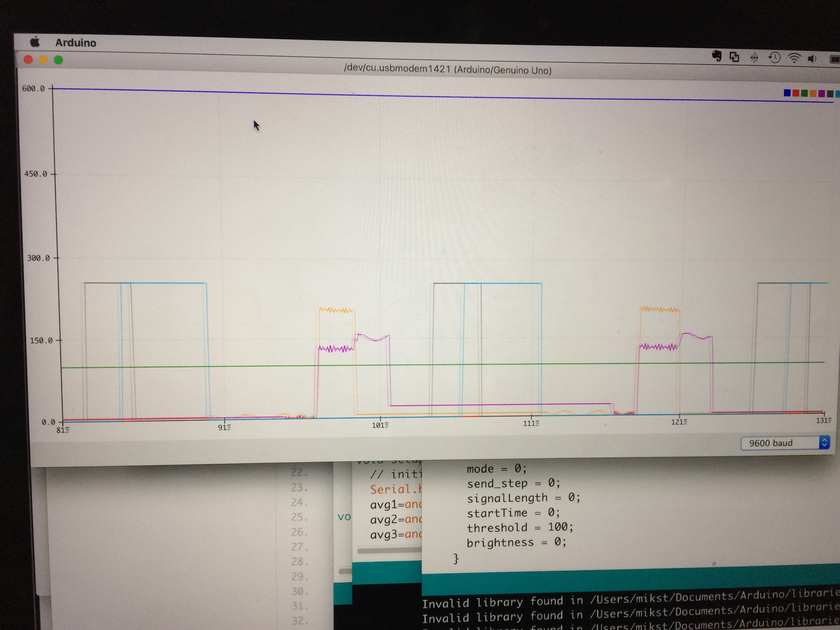The width and height of the screenshot is (840, 630).
Task: Click line number 30 in the gutter
Action: coord(300,592)
